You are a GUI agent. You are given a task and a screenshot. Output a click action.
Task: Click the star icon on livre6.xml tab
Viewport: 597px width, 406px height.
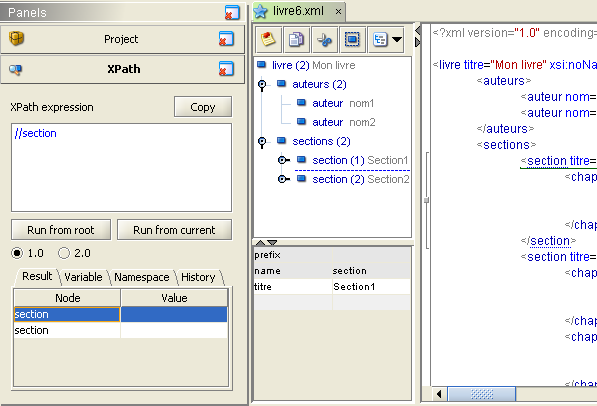260,11
